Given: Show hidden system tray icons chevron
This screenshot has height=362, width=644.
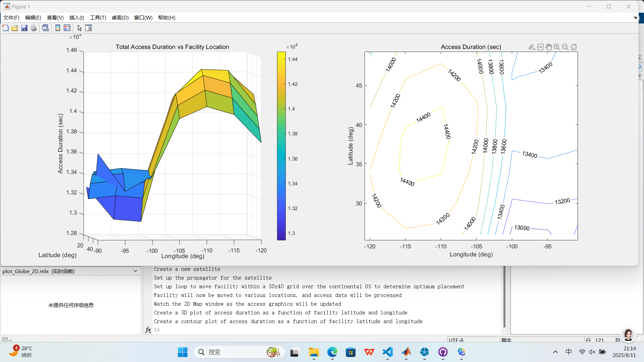Looking at the screenshot, I should point(555,352).
